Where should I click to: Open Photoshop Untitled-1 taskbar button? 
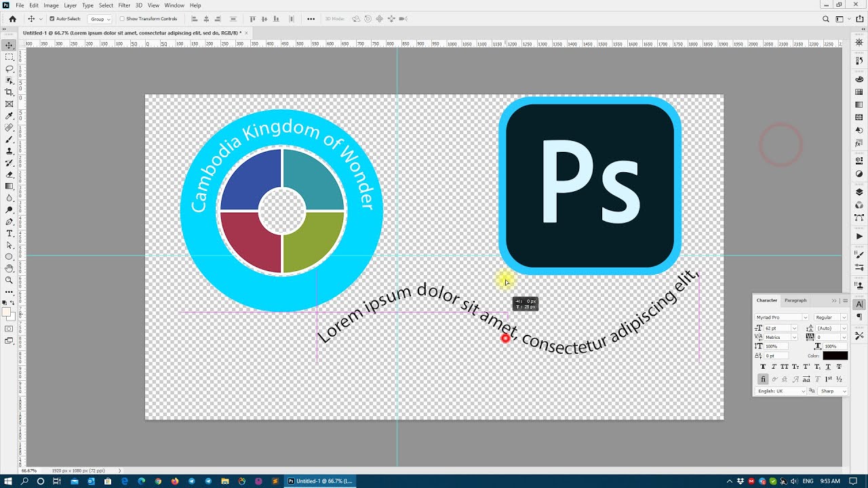tap(320, 481)
